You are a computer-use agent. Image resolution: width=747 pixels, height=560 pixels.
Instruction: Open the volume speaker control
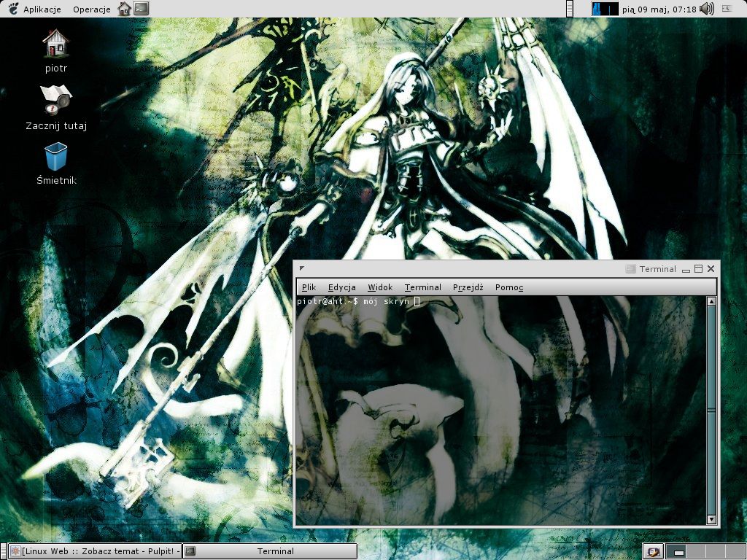click(707, 9)
